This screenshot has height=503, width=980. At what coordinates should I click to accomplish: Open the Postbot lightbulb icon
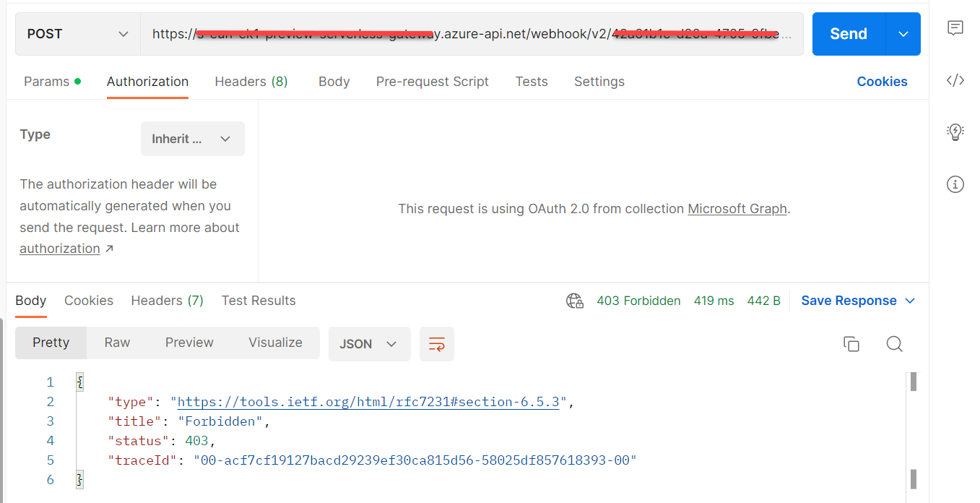tap(955, 132)
